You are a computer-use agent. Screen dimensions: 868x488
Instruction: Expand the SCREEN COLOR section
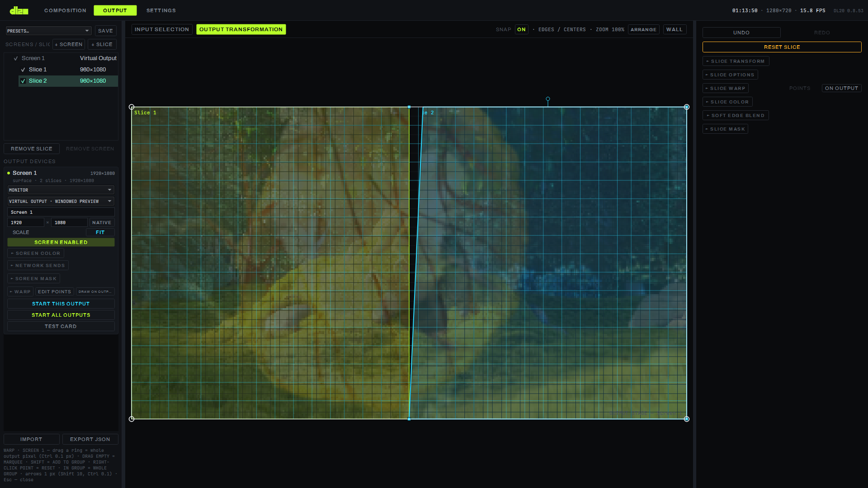tap(36, 253)
